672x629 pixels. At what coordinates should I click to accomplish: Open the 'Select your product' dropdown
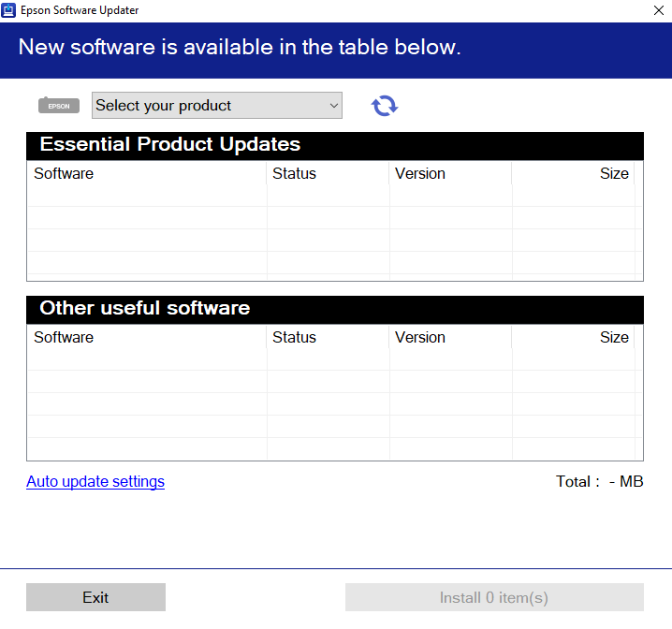[217, 106]
